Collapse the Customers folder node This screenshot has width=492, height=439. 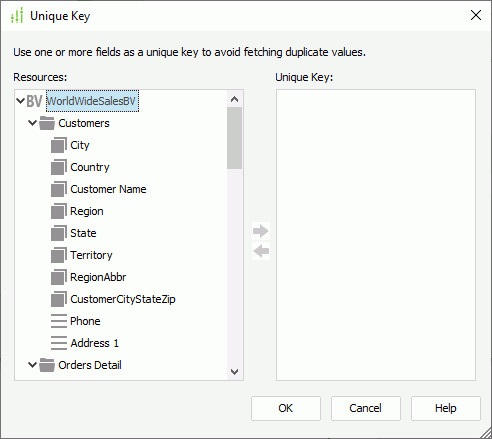(x=32, y=123)
